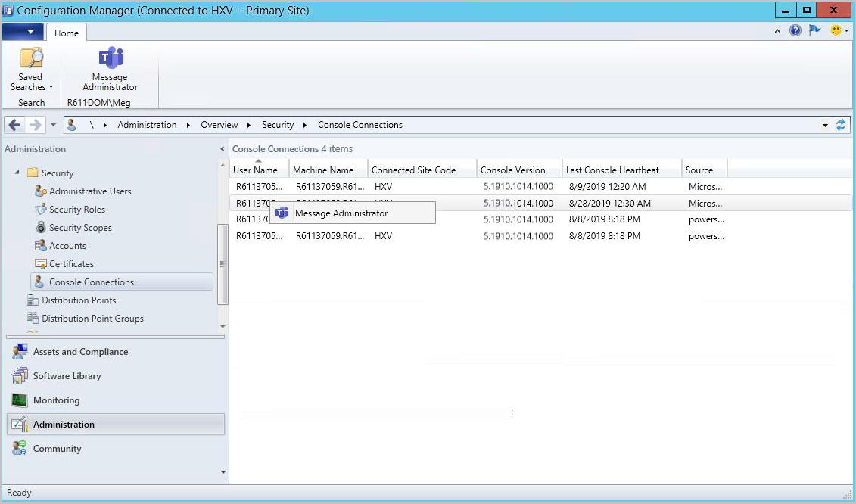Click the forward navigation arrow
The height and width of the screenshot is (504, 856).
(x=35, y=125)
